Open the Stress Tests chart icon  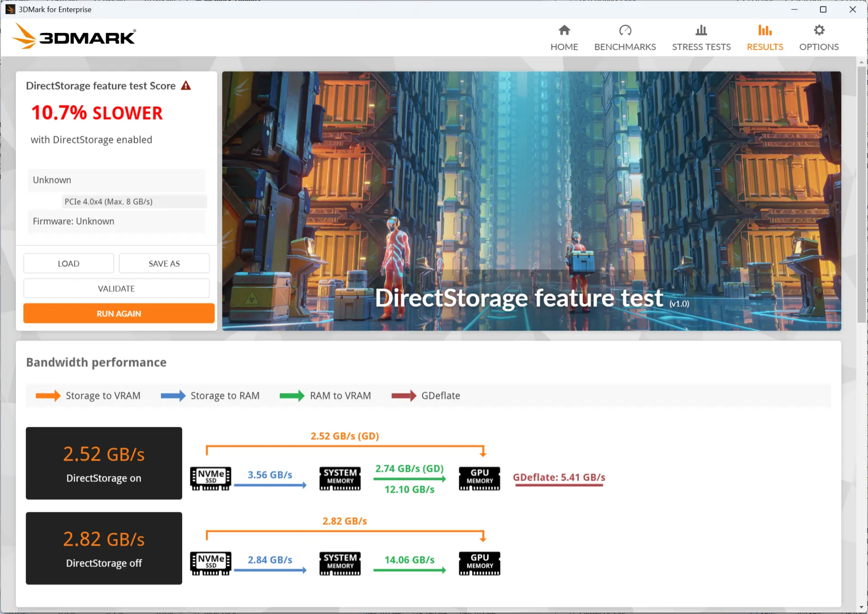click(701, 30)
